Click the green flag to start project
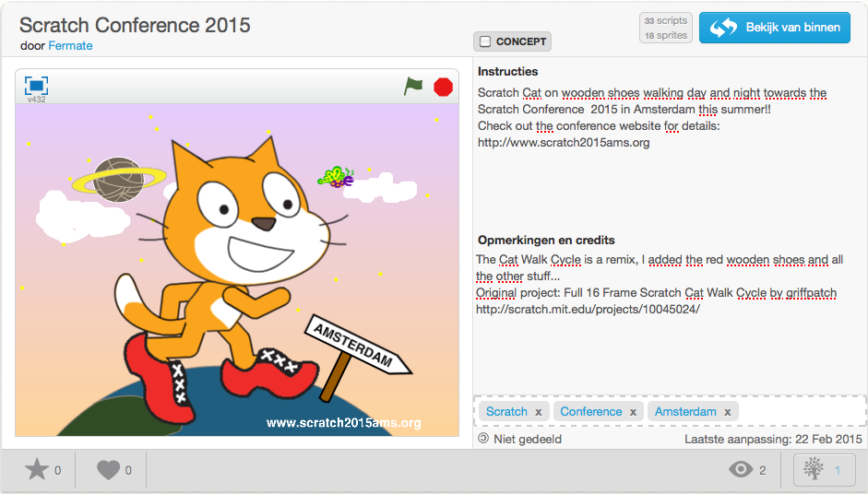868x494 pixels. (x=413, y=87)
